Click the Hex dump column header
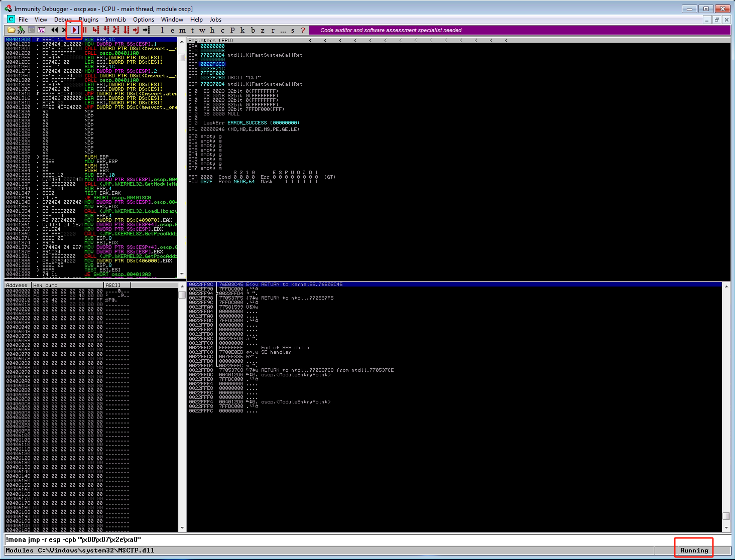Viewport: 735px width, 560px height. pyautogui.click(x=68, y=285)
